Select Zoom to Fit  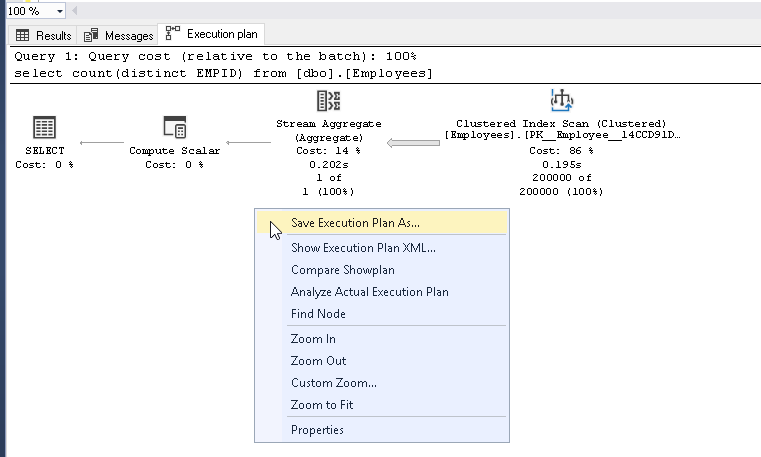[x=322, y=405]
